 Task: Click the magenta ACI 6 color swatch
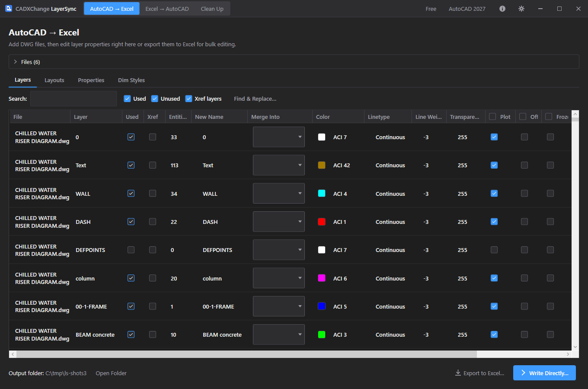322,278
